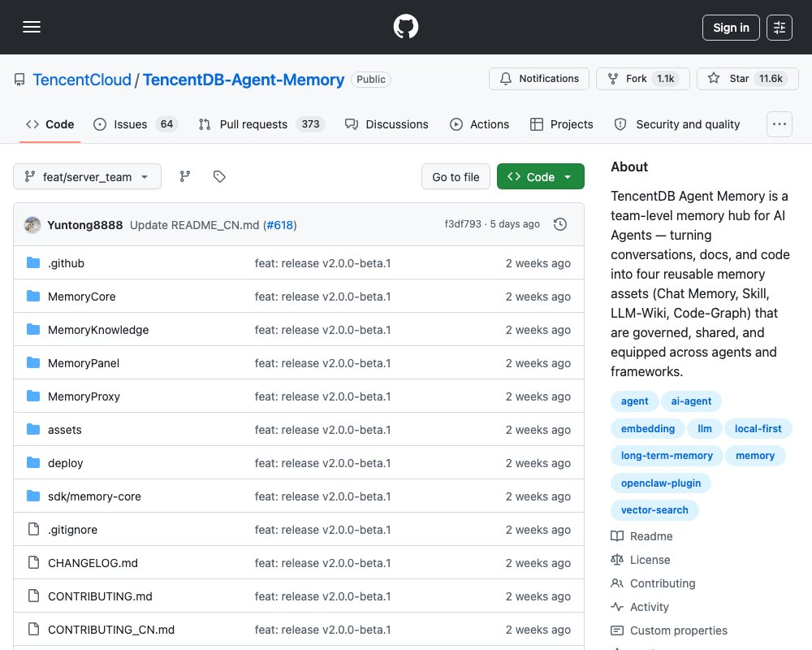Open CONTRIBUTING_CN.md file
This screenshot has height=650, width=812.
pos(111,630)
